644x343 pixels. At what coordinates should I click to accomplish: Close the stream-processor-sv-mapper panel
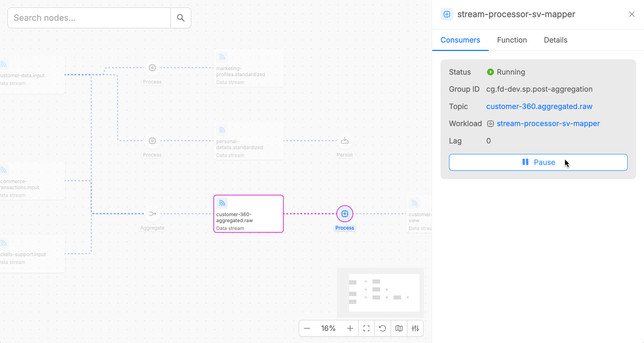(x=632, y=14)
